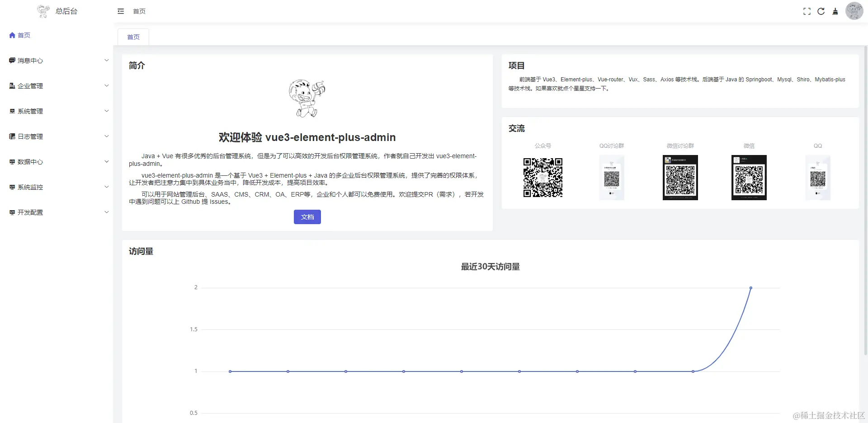This screenshot has height=423, width=868.
Task: Expand the 日志管理 menu chevron
Action: point(107,136)
